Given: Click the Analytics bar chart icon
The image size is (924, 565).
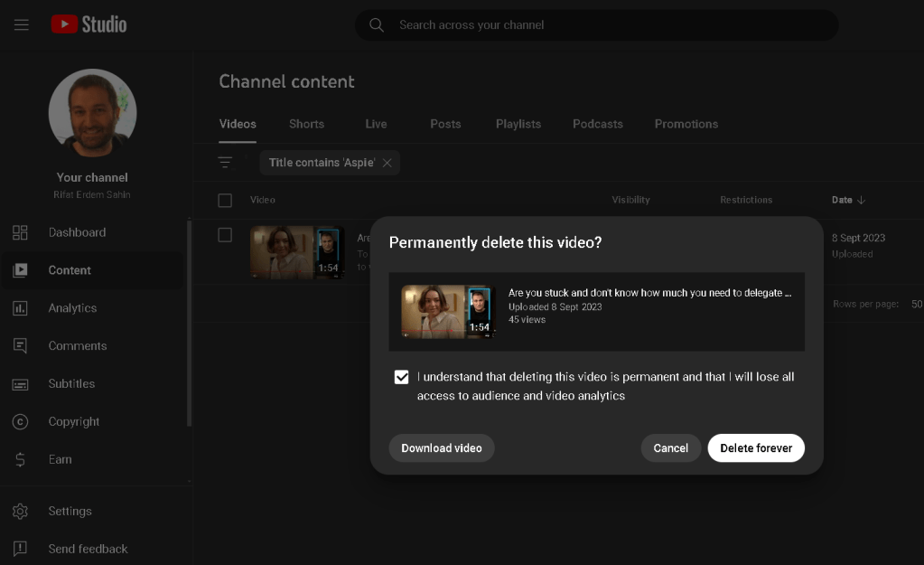Looking at the screenshot, I should [x=20, y=308].
